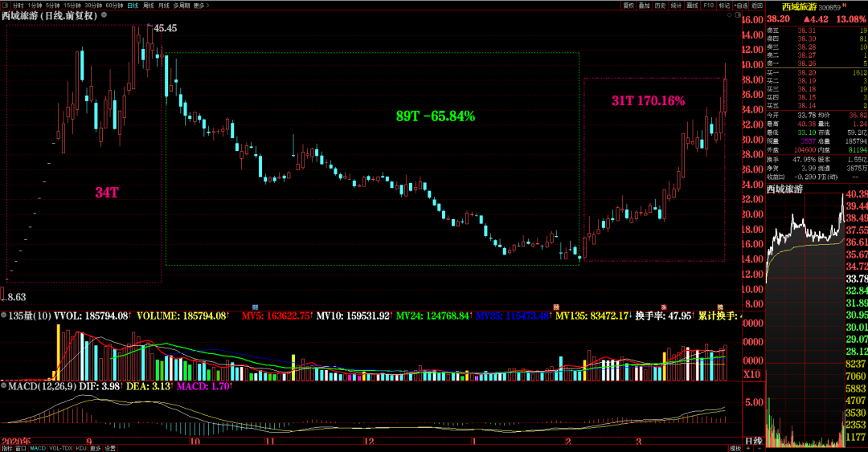Select the 30分钟 period
The image size is (868, 452).
[93, 6]
